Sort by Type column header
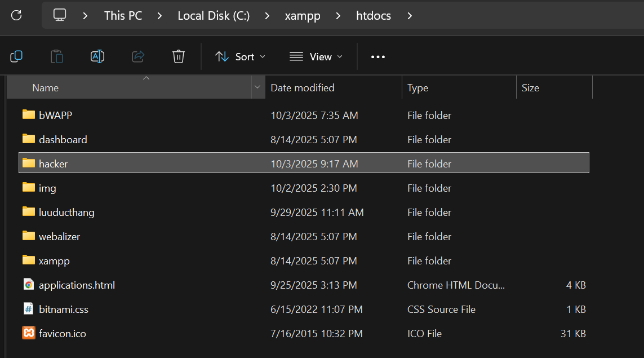Screen dimensions: 644x358 tap(418, 87)
